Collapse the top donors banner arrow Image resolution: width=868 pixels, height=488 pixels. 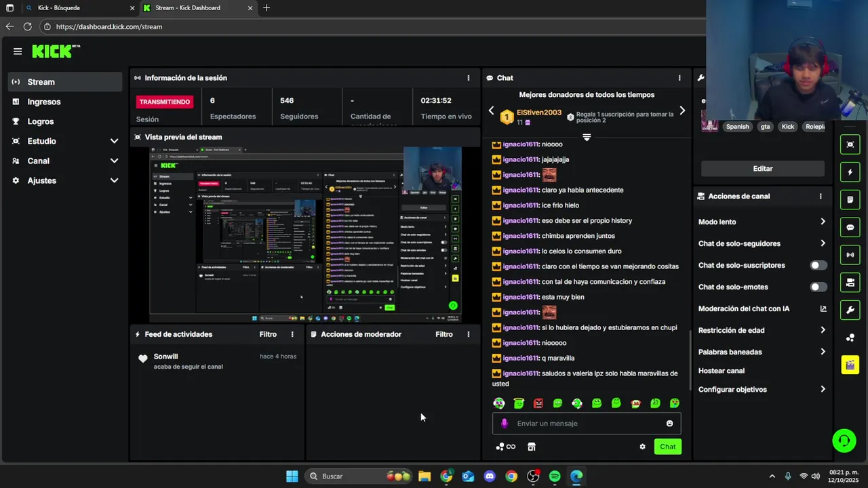(587, 137)
